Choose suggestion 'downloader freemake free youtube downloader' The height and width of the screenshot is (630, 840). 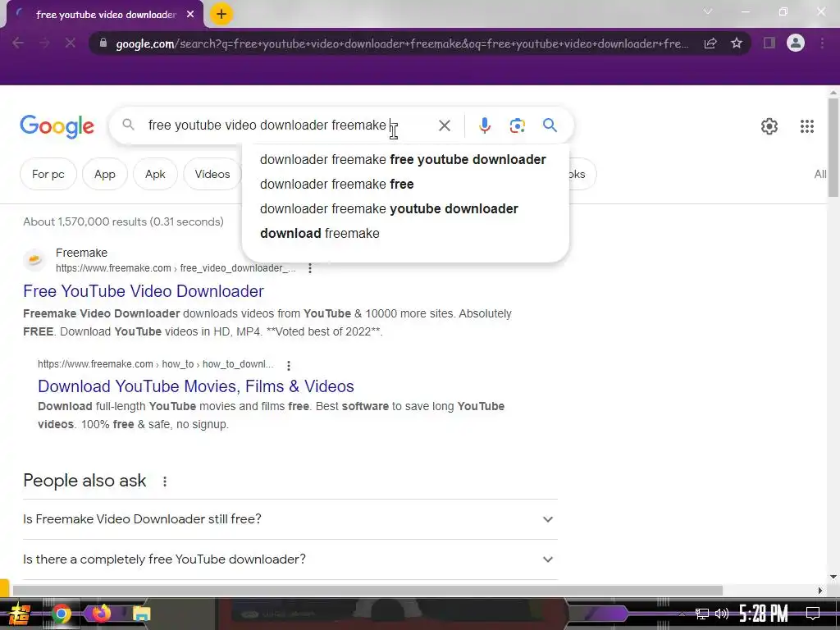coord(405,160)
